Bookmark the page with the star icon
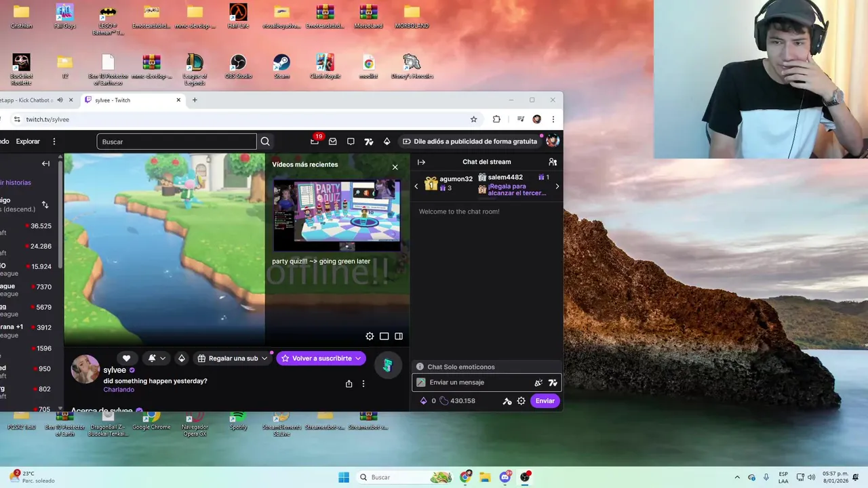Screen dimensions: 868x488 point(473,119)
